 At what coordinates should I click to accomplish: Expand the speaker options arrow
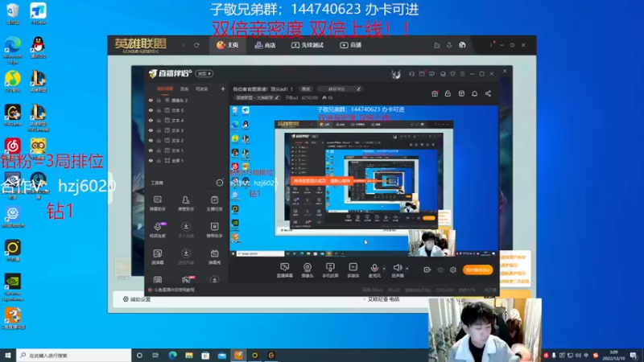(407, 269)
